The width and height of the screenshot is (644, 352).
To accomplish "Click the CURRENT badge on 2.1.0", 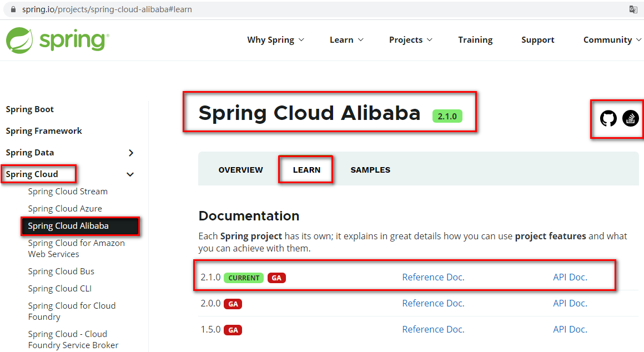I will tap(244, 278).
